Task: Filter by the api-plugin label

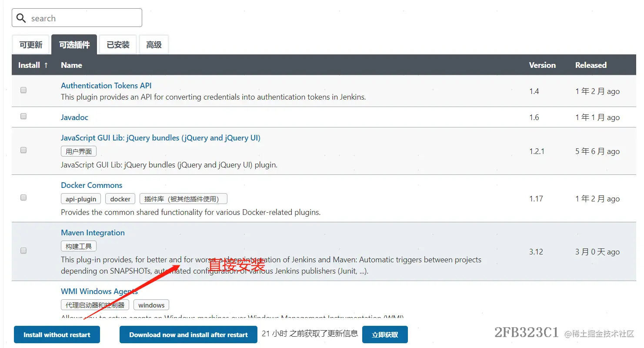Action: [81, 199]
